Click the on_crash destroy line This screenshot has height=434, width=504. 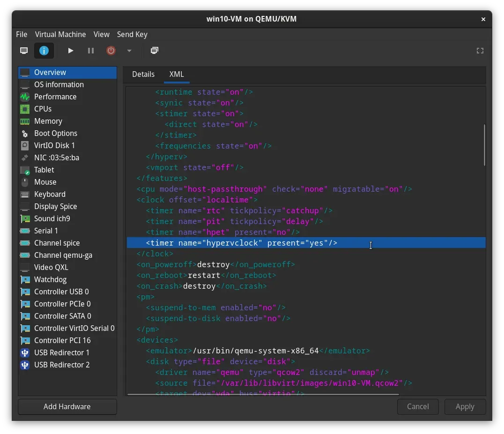[x=201, y=286]
